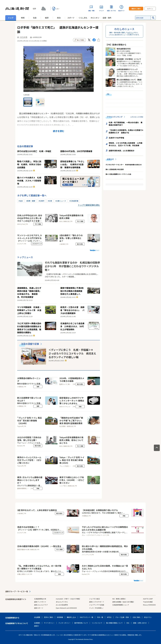Click the scroll-to-top arrow button

pyautogui.click(x=157, y=447)
